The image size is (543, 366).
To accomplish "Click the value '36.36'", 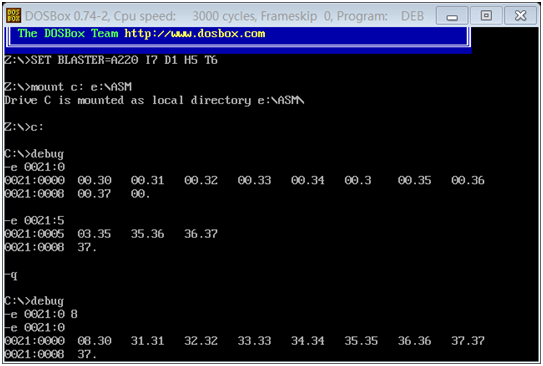I will (x=414, y=341).
